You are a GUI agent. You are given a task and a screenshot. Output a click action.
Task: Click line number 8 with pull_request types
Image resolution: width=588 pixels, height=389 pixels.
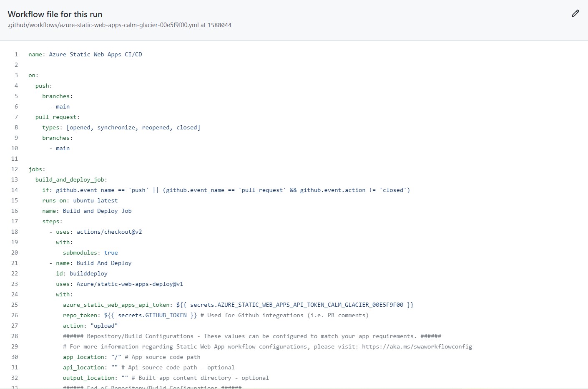[x=16, y=127]
